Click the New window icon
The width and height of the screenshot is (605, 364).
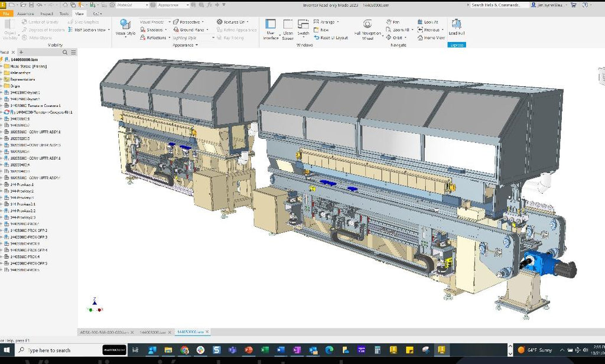pos(317,30)
